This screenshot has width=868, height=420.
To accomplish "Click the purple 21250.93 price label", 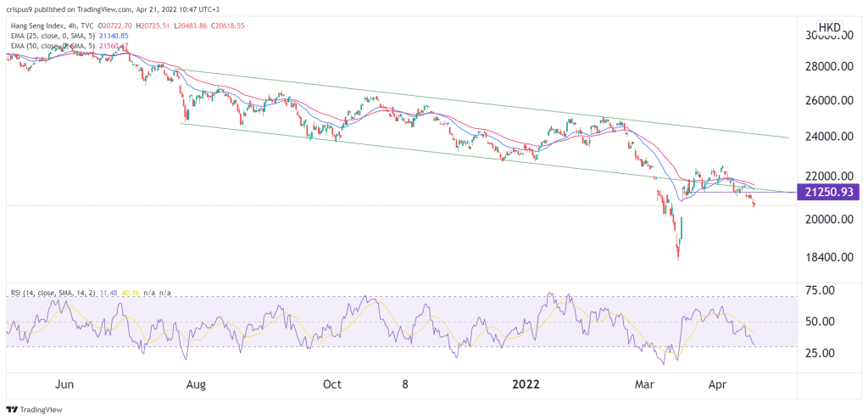I will 827,193.
